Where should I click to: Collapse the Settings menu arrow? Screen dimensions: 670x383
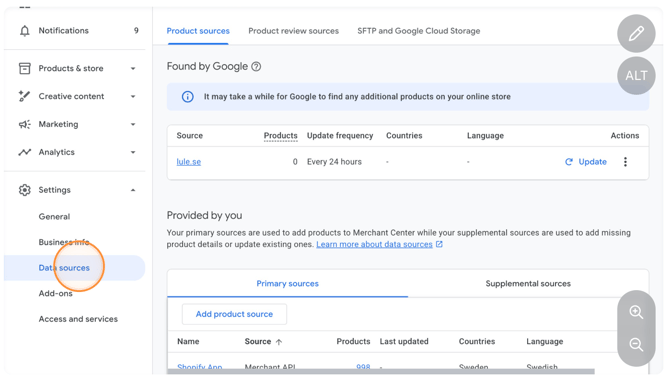pos(133,190)
